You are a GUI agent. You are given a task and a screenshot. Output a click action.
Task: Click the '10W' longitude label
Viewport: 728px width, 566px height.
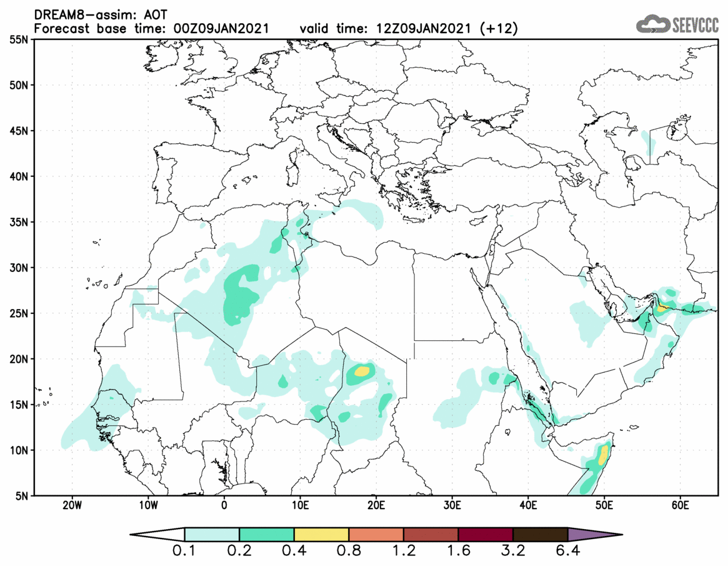pos(148,505)
